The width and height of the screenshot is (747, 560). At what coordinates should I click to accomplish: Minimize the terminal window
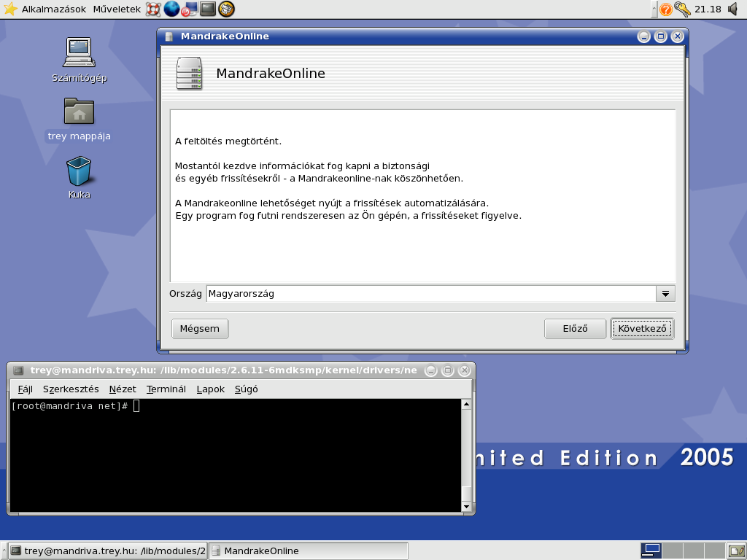pyautogui.click(x=430, y=370)
